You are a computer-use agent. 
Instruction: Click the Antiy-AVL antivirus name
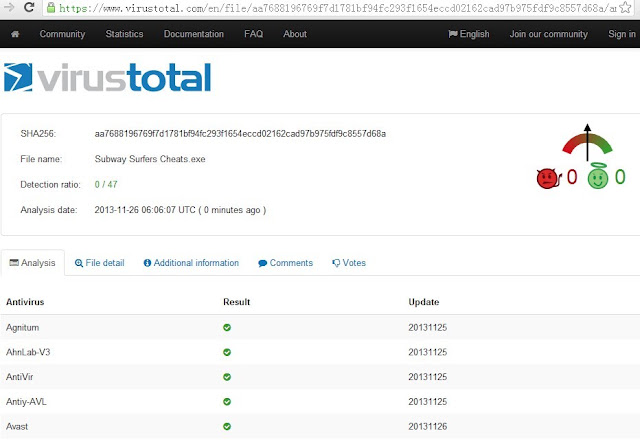[x=26, y=402]
